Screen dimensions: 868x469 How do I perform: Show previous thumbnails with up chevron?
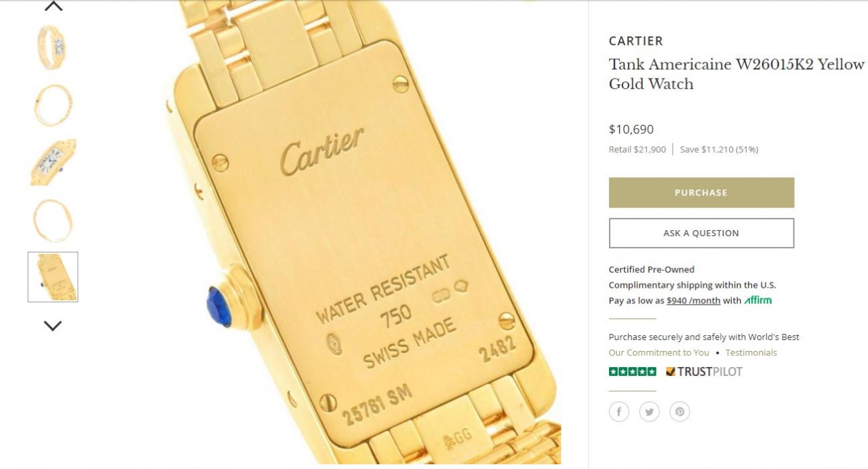pos(53,6)
